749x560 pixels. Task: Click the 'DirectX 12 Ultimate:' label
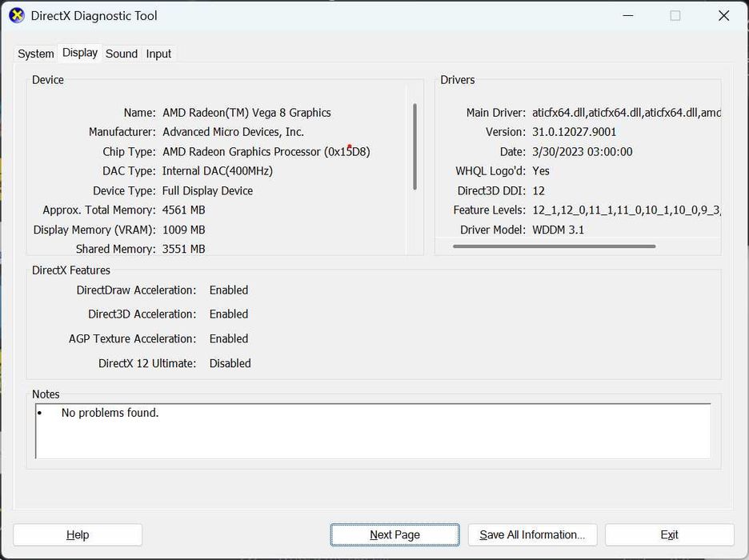147,363
